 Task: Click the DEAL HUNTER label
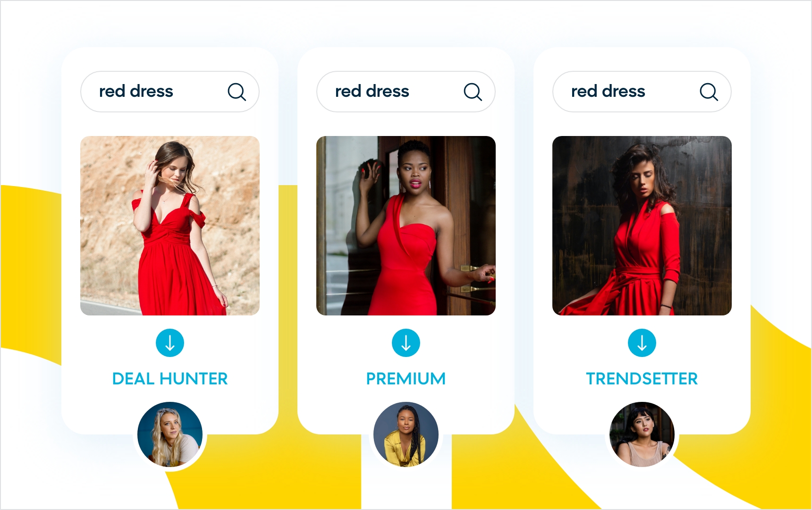[x=170, y=379]
